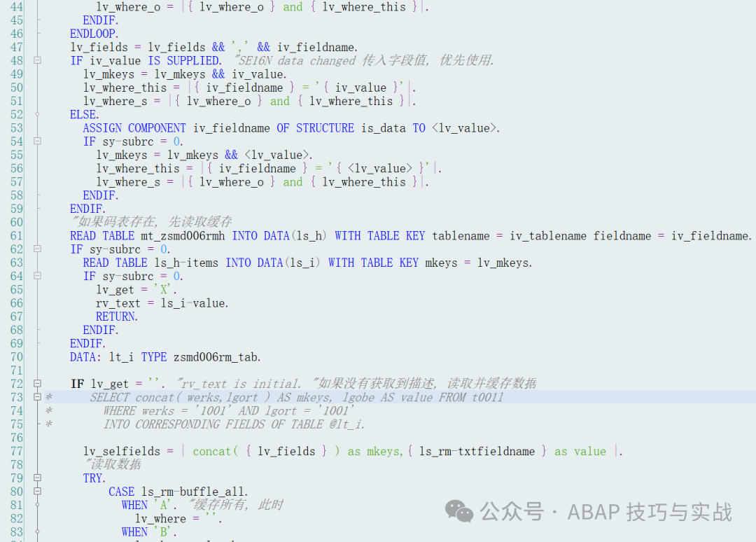The width and height of the screenshot is (756, 542).
Task: Click the lv_where_o assignment on line 44
Action: [262, 7]
